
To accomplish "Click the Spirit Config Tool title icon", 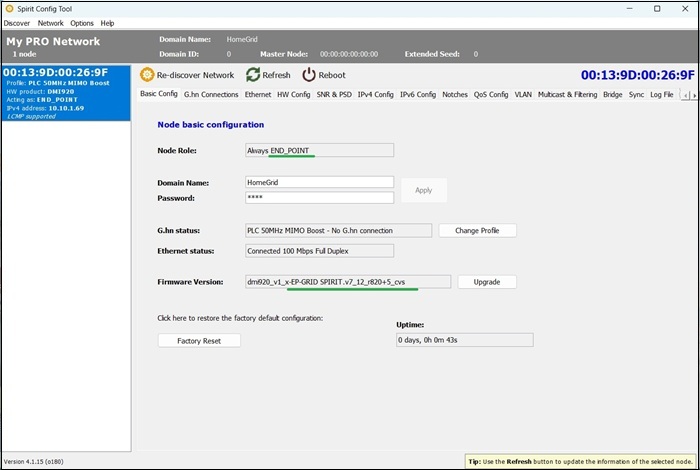I will (10, 8).
